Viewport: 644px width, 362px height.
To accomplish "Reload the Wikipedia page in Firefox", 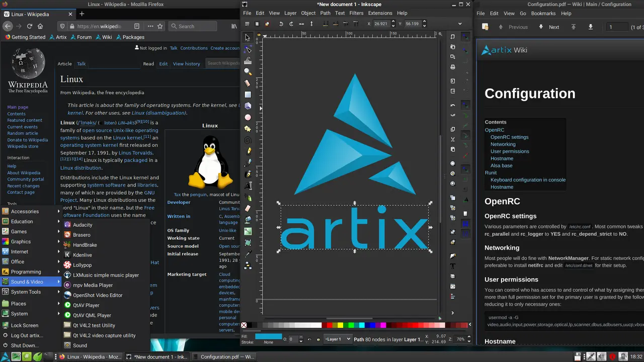I will click(29, 26).
